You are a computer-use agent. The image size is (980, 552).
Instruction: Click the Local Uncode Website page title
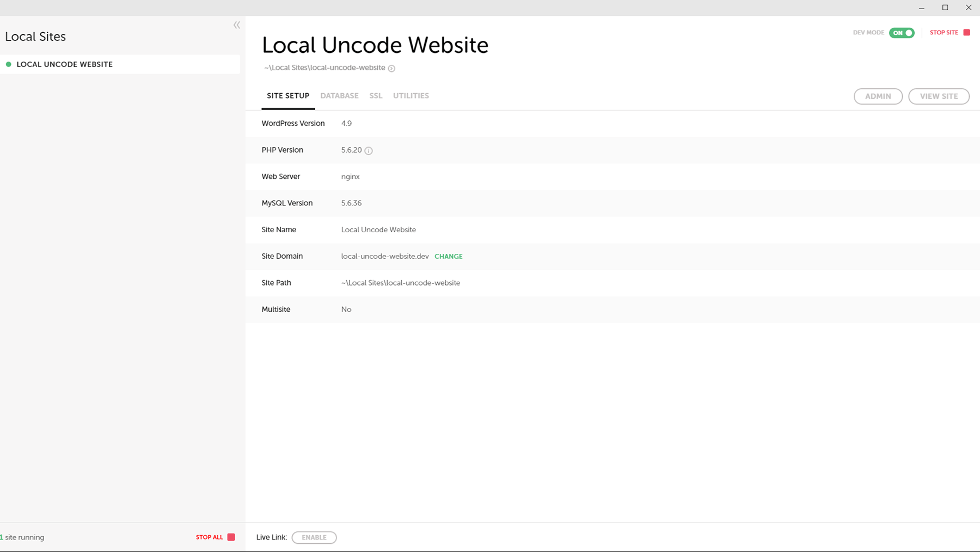(375, 45)
